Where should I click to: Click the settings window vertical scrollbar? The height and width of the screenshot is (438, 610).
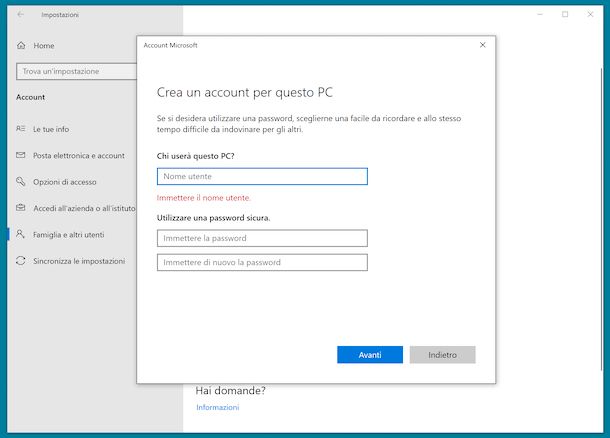click(x=601, y=220)
